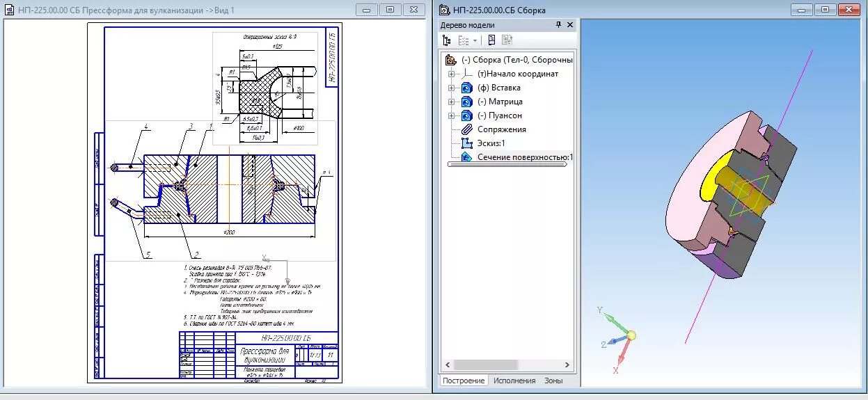Click the Вставка part icon
Screen dimensions: 868x400
[x=466, y=88]
